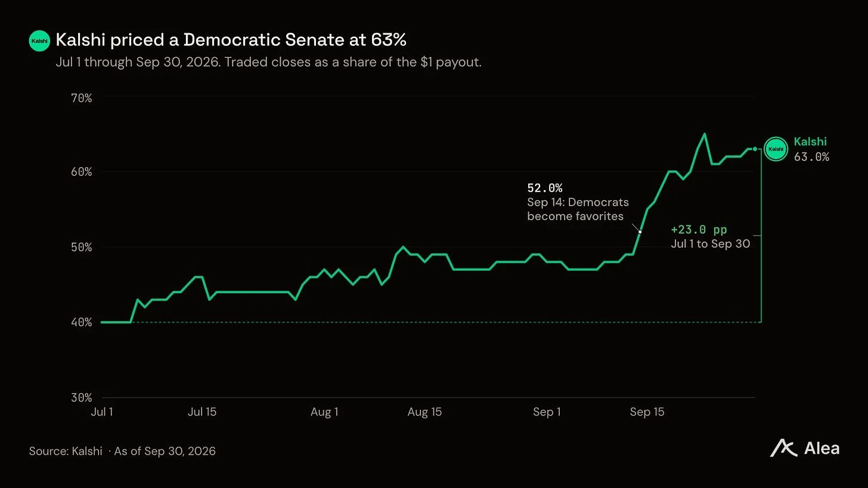Click the Kalshi 63.0% series label
Image resolution: width=868 pixels, height=488 pixels.
coord(811,149)
